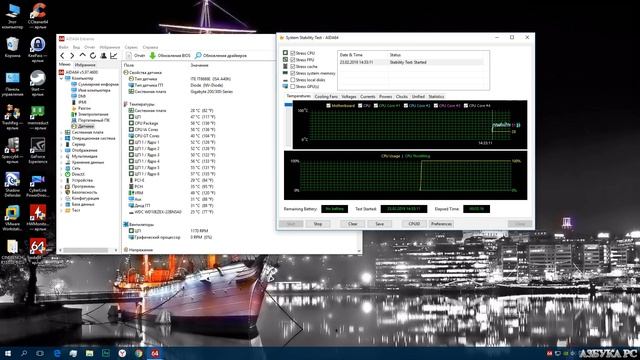Click the Stop button in stability test

pyautogui.click(x=318, y=224)
